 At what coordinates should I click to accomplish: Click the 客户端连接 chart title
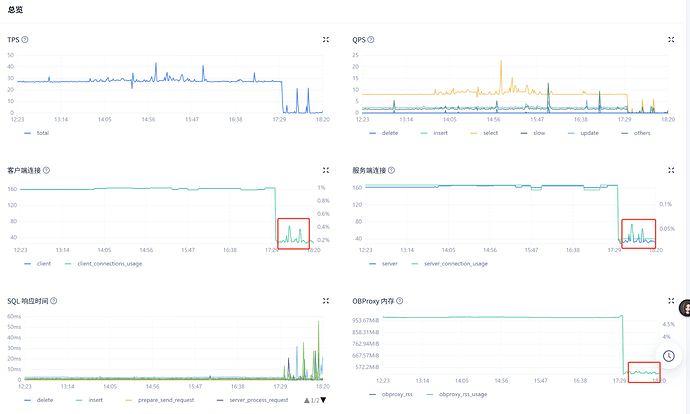[24, 170]
